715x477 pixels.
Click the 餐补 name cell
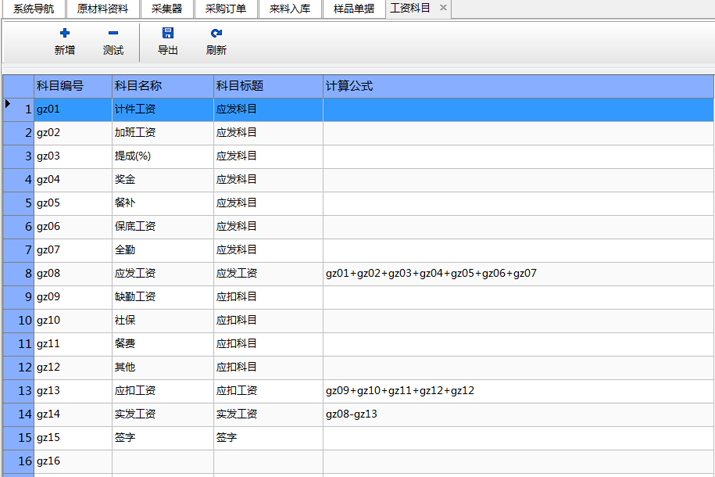(163, 203)
